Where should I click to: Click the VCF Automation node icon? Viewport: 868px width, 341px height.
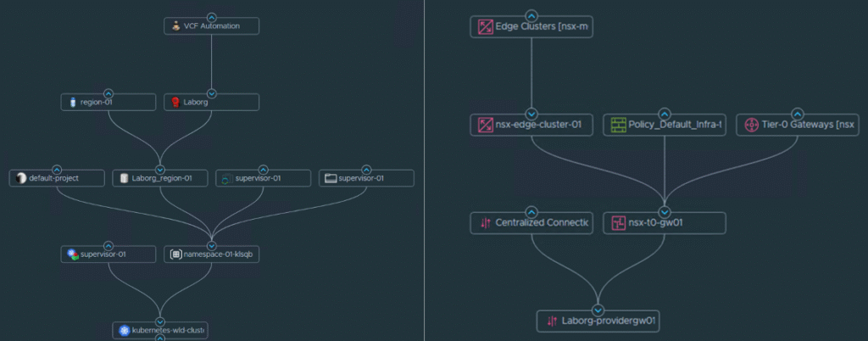pos(175,26)
